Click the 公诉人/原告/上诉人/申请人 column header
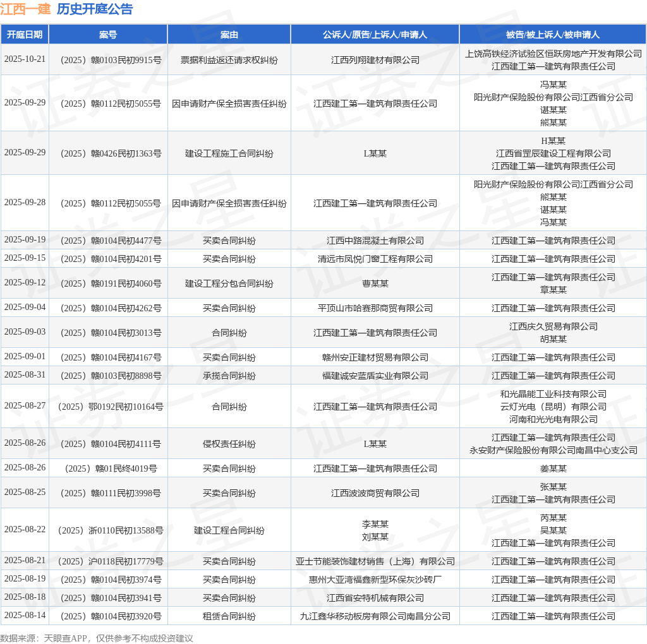The width and height of the screenshot is (647, 644). 375,35
